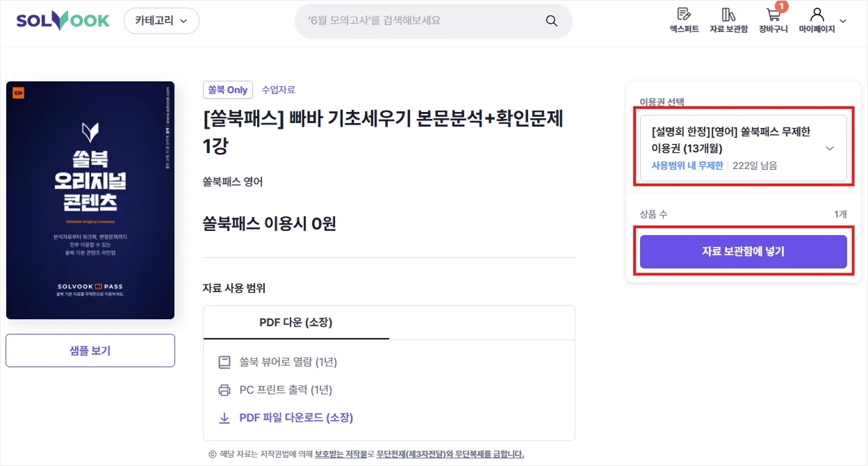Click the 수업자료 category label

point(278,90)
